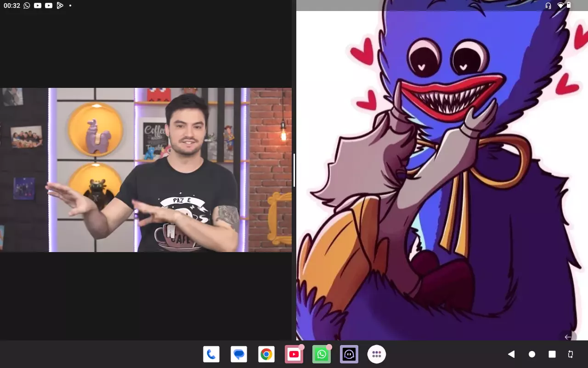Open the Messages app in taskbar
The width and height of the screenshot is (588, 368).
point(239,354)
